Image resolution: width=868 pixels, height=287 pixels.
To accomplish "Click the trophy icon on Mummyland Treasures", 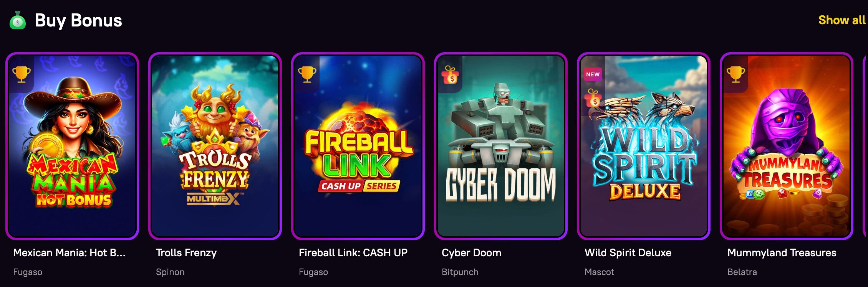I will coord(736,74).
